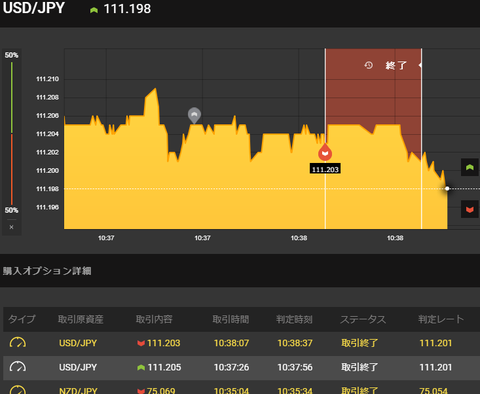
Task: Click the gauge type icon in NZD/JPY row
Action: pos(18,389)
